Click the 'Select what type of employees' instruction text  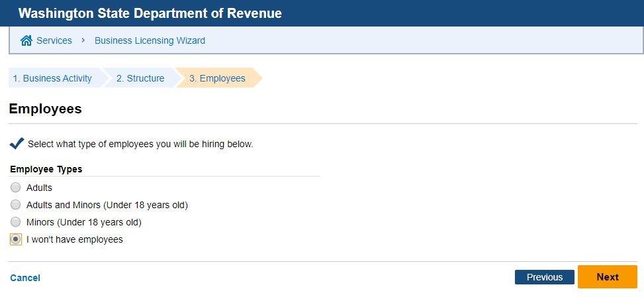pyautogui.click(x=140, y=145)
